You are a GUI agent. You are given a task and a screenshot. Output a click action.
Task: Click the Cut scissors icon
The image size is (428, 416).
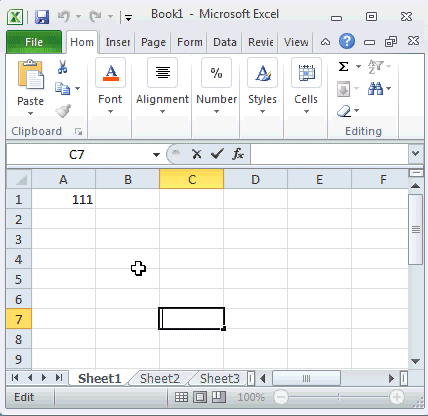click(62, 67)
